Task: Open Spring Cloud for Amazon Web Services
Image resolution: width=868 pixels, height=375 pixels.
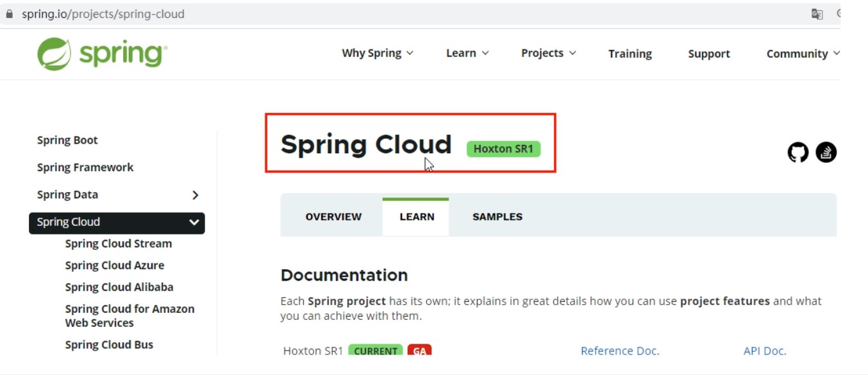Action: [129, 316]
